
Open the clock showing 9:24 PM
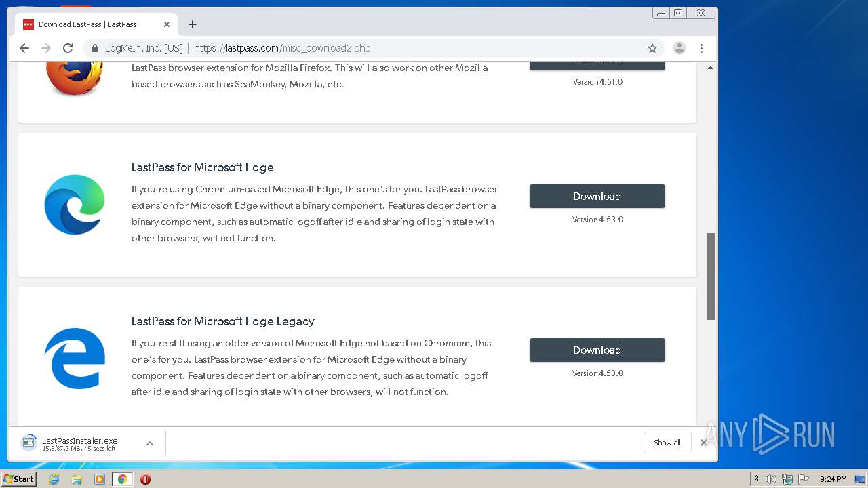click(833, 479)
